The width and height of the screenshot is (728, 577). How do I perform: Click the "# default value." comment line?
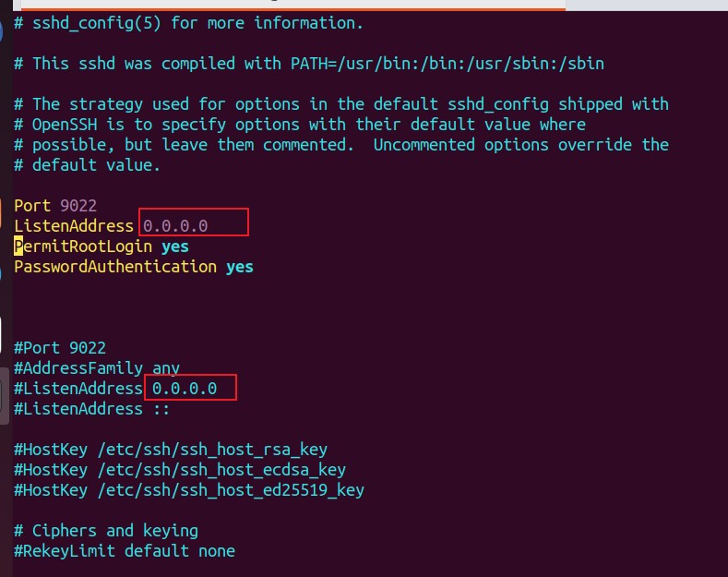click(88, 165)
